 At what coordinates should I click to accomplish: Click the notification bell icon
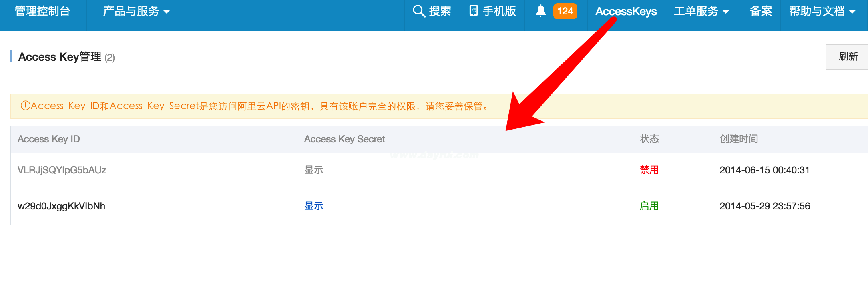[540, 11]
